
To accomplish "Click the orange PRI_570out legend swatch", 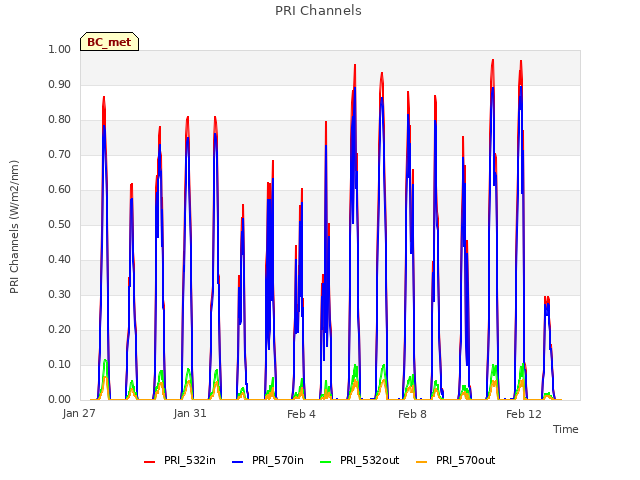I will (422, 462).
